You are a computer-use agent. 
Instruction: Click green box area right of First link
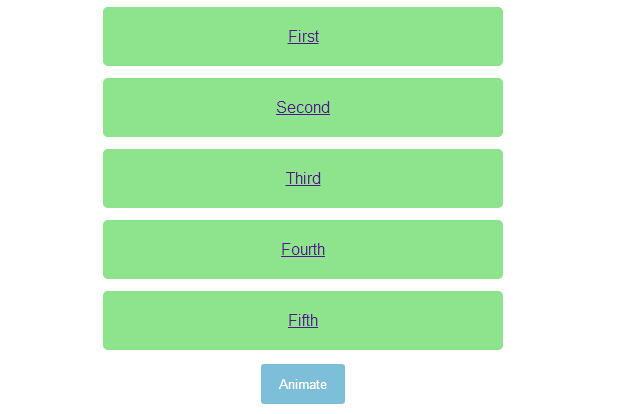420,37
